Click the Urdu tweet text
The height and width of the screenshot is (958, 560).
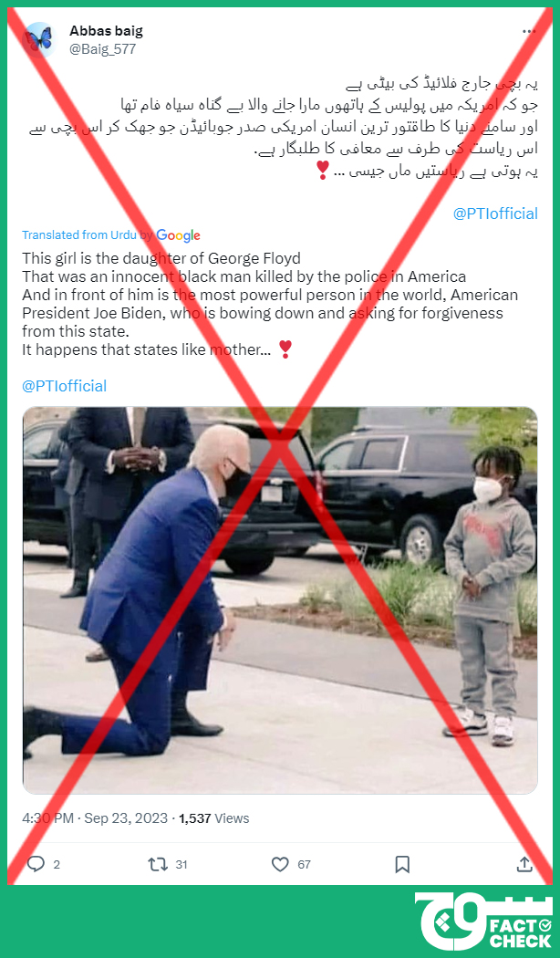click(284, 127)
